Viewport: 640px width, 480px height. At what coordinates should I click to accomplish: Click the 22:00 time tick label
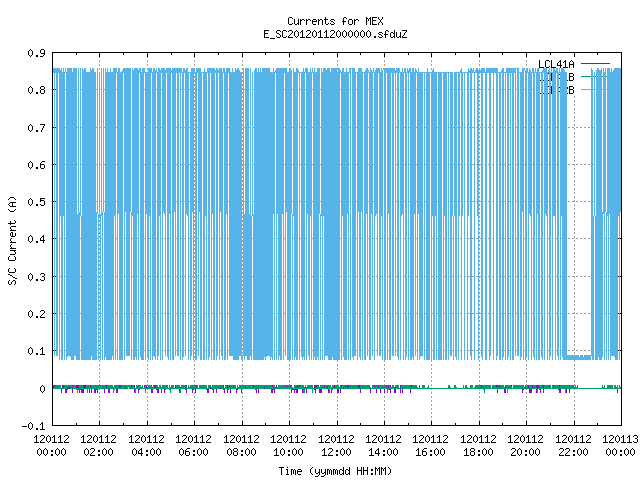click(x=573, y=452)
